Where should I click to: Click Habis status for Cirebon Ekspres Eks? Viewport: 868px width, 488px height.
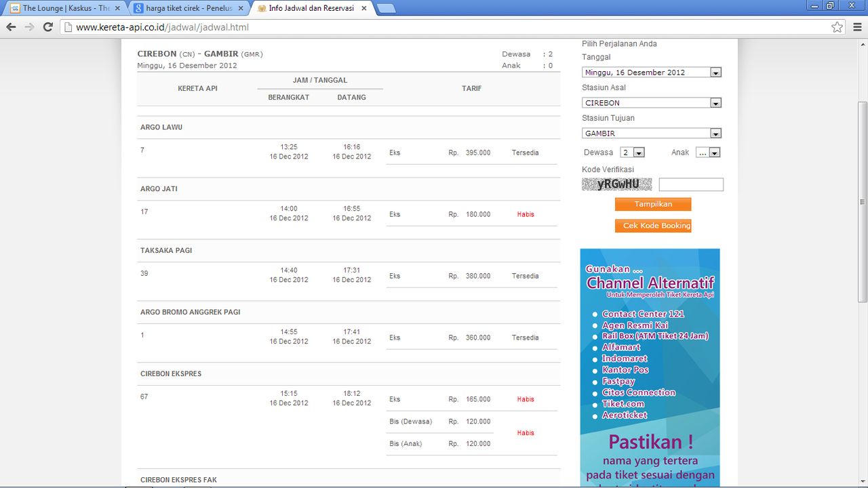point(526,399)
